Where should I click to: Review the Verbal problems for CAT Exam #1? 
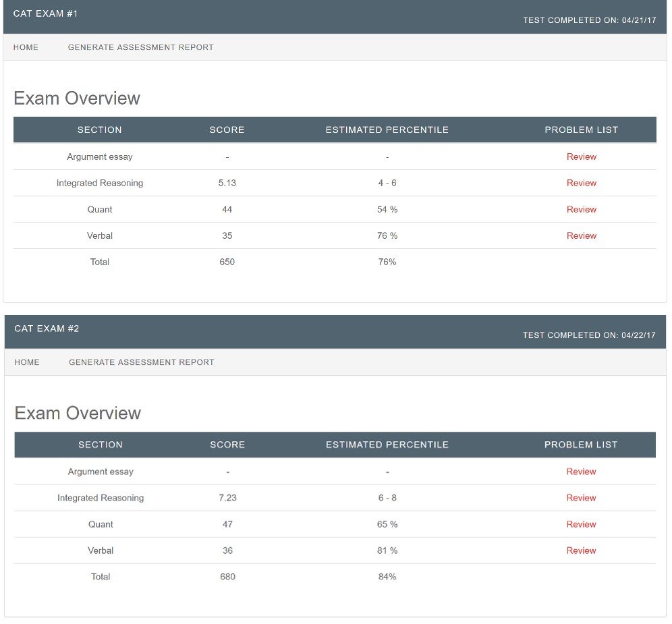(581, 235)
